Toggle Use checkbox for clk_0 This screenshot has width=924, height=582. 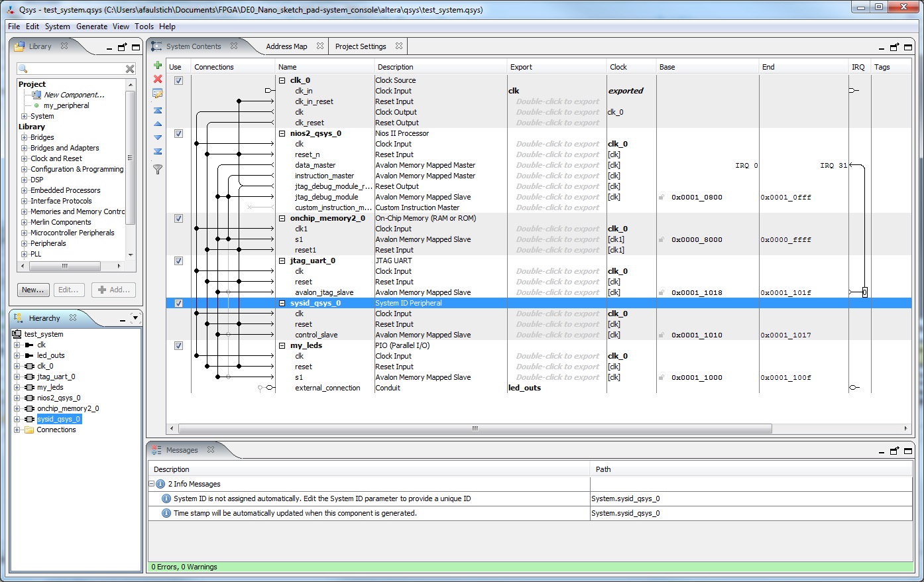pos(178,80)
